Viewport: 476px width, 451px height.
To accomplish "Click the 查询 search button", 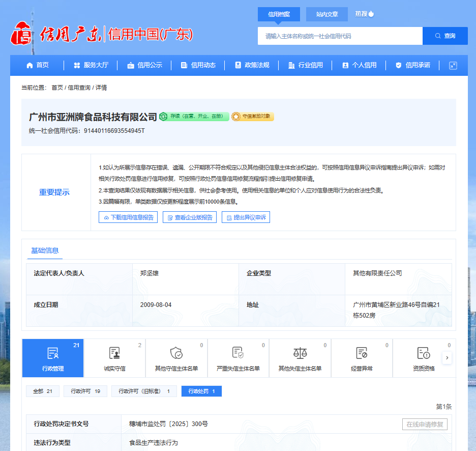I will point(445,36).
